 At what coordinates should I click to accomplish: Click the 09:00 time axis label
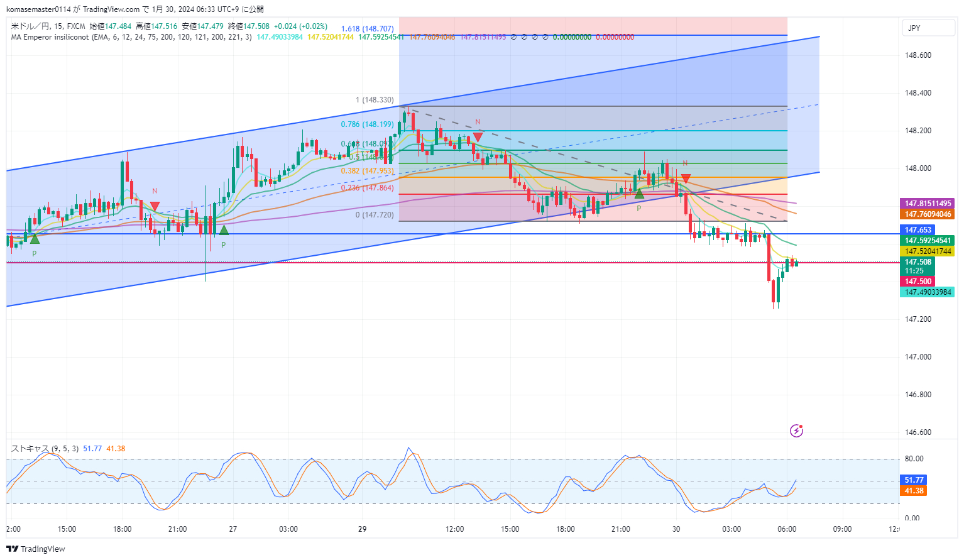click(x=842, y=529)
